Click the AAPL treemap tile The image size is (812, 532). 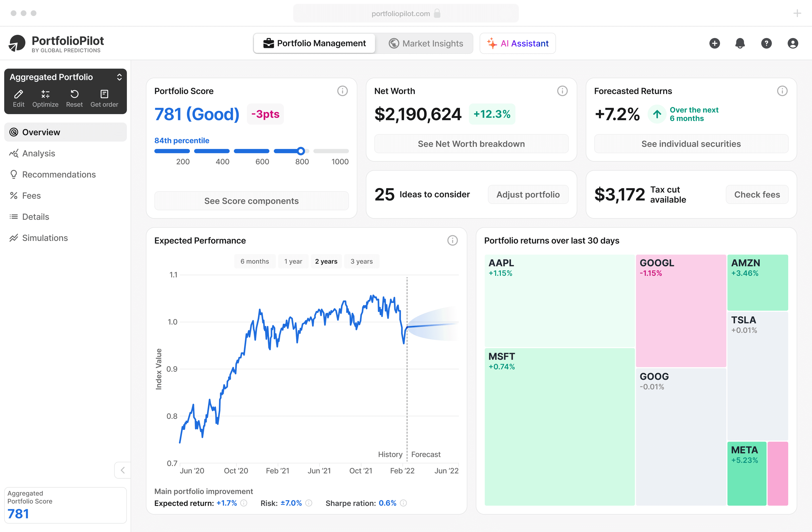(x=559, y=301)
